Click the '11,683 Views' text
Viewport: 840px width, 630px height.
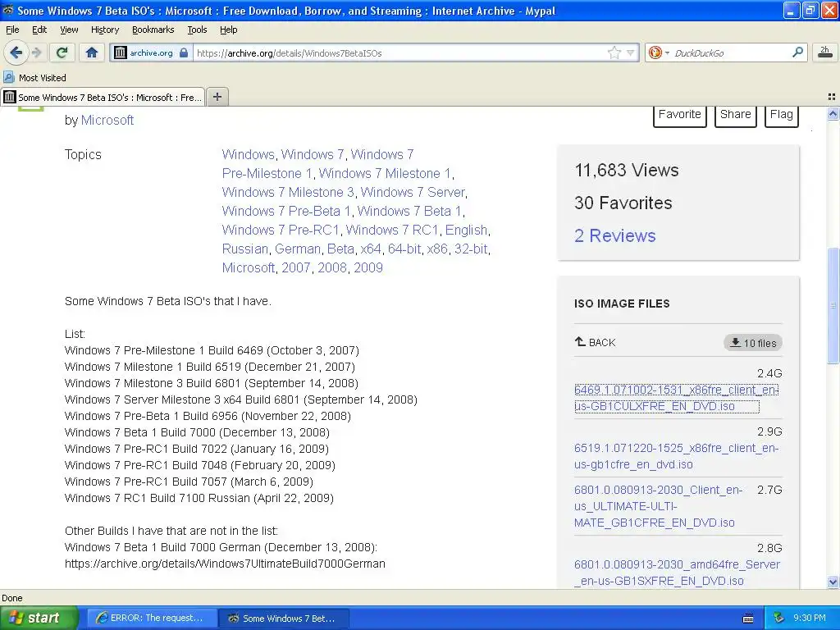pyautogui.click(x=626, y=171)
